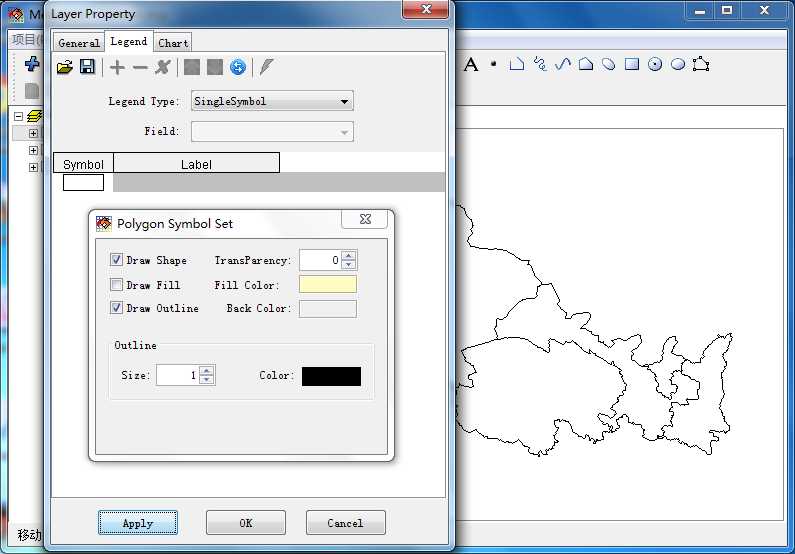The image size is (795, 554).
Task: Switch to the Legend tab
Action: point(129,41)
